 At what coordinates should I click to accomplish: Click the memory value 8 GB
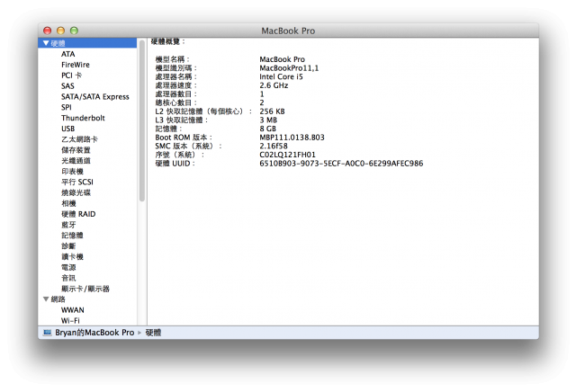point(267,129)
